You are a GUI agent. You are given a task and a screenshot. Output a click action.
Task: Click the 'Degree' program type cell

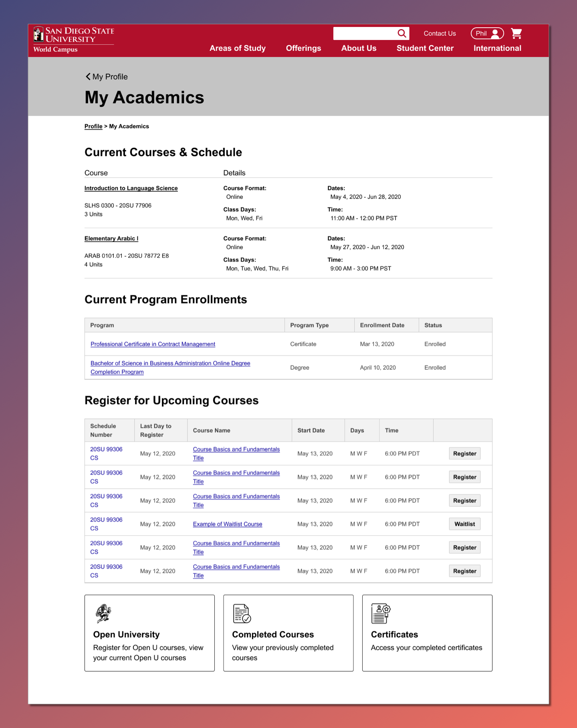(300, 368)
